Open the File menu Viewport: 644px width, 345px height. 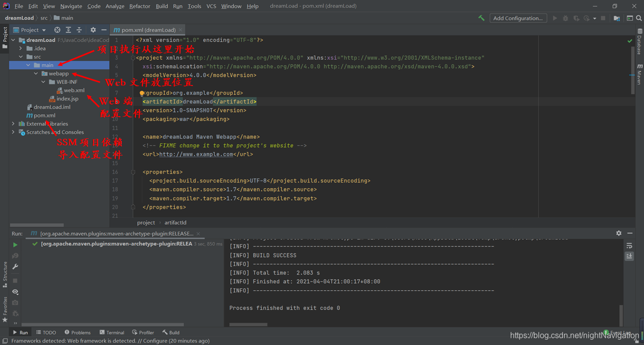pyautogui.click(x=19, y=6)
